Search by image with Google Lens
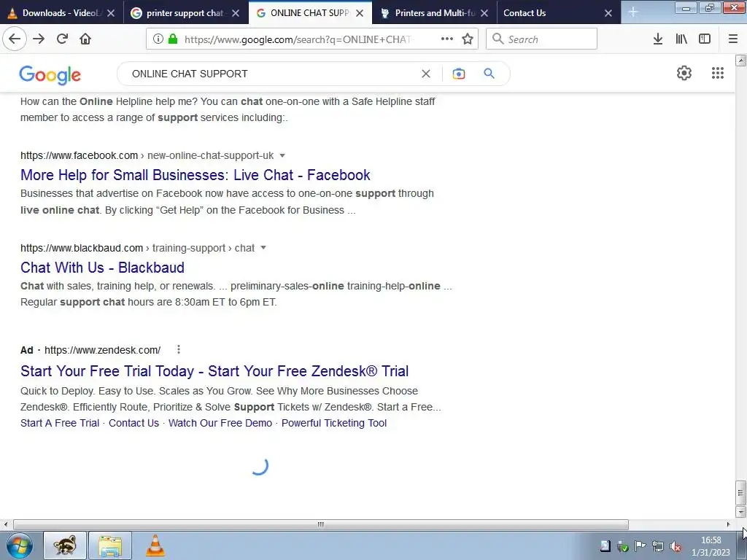 (458, 74)
